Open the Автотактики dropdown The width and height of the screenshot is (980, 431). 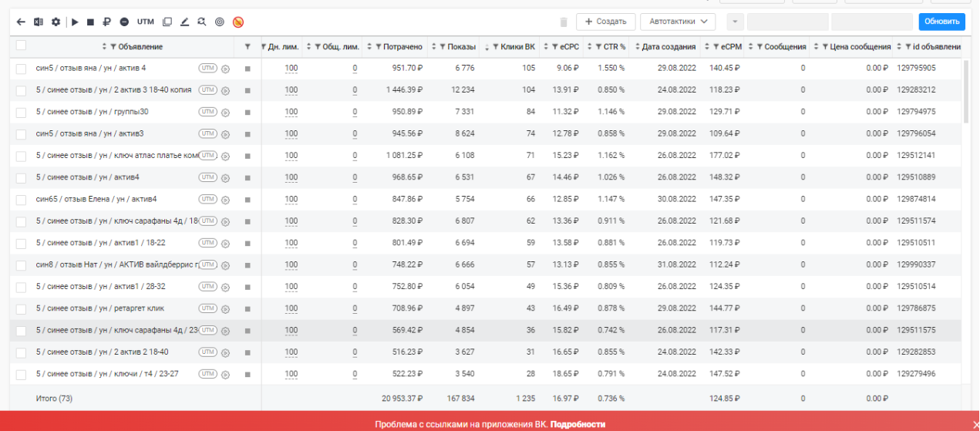pos(678,22)
